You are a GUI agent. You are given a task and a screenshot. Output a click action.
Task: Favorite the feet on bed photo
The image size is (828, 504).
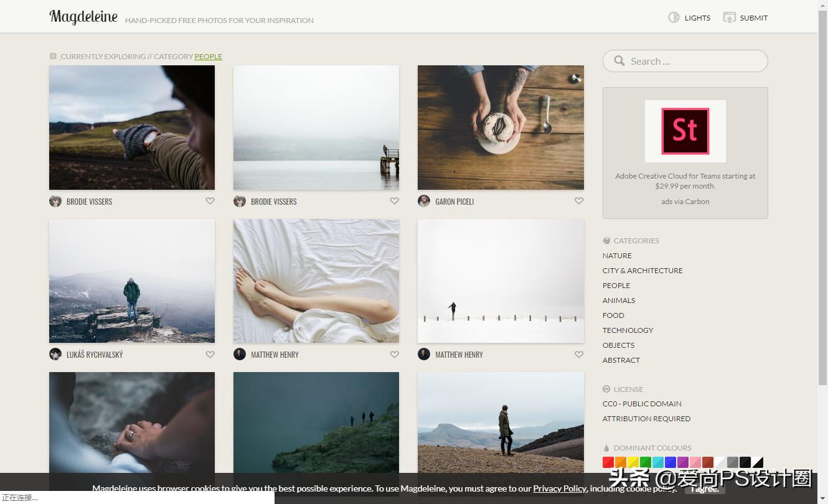[394, 355]
